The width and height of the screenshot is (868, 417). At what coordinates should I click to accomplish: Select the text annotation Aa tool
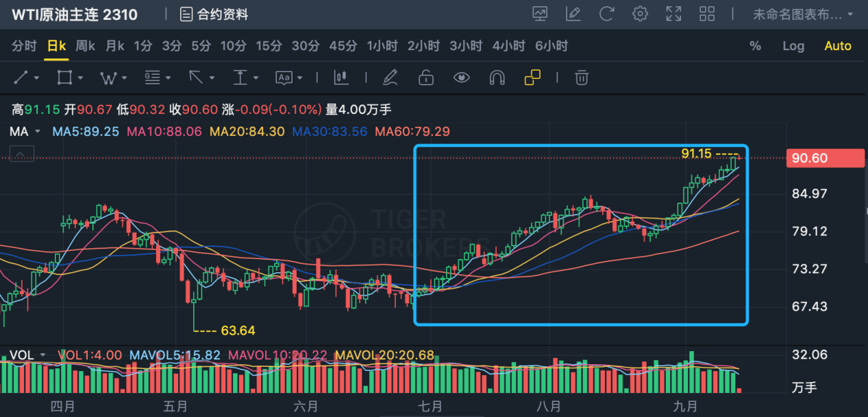283,77
